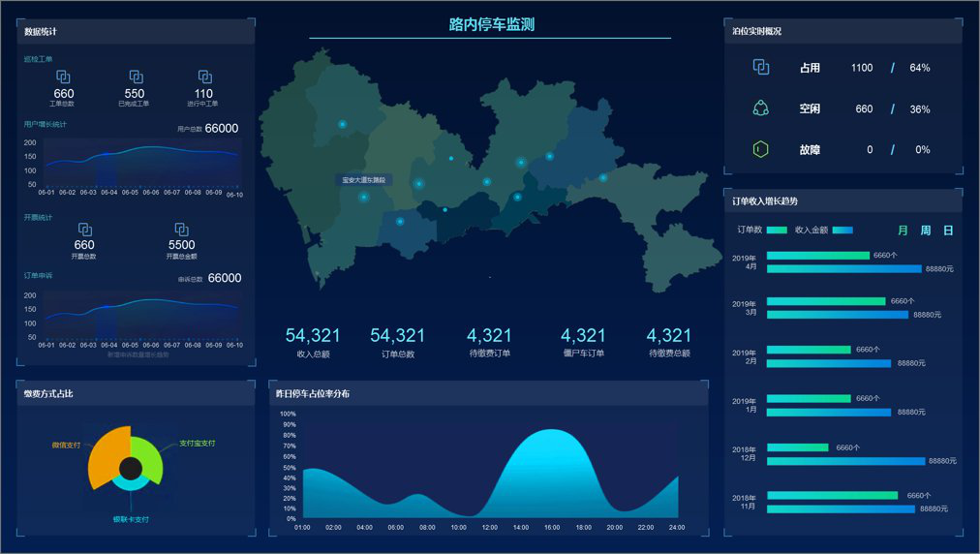Click the icon above 开票总金额 5500
The width and height of the screenshot is (980, 554).
181,230
